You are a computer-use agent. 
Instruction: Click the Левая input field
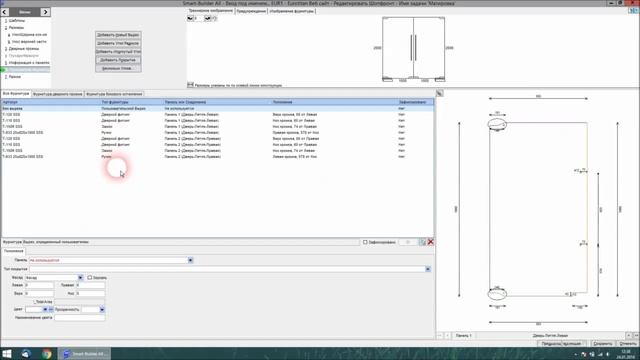[39, 285]
